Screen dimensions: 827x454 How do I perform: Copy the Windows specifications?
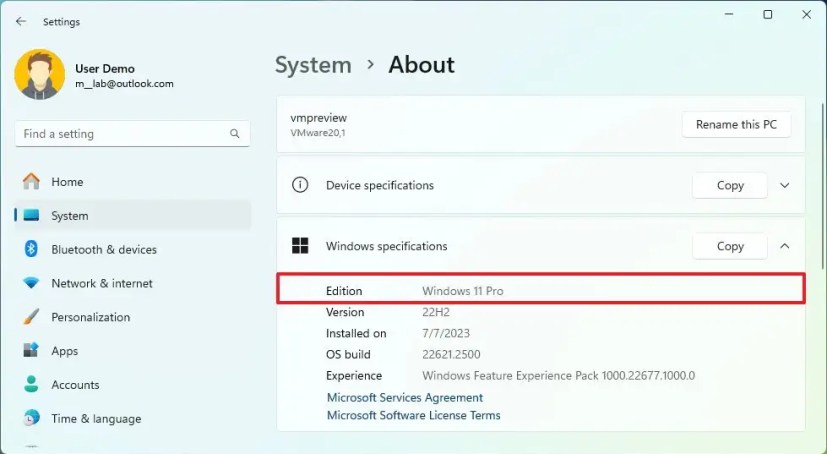point(730,246)
